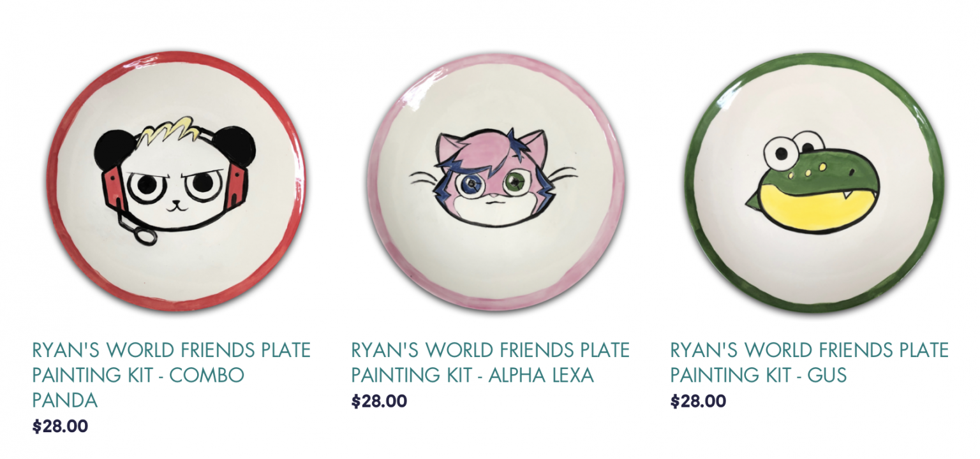Viewport: 980px width, 459px height.
Task: Open the Combo Panda plate product image
Action: point(176,181)
